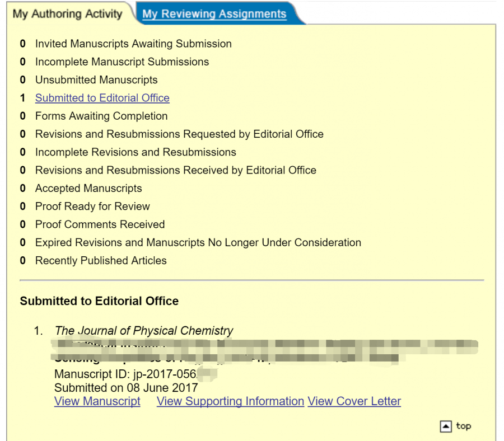Click Invited Manuscripts Awaiting Submission entry

(x=133, y=44)
